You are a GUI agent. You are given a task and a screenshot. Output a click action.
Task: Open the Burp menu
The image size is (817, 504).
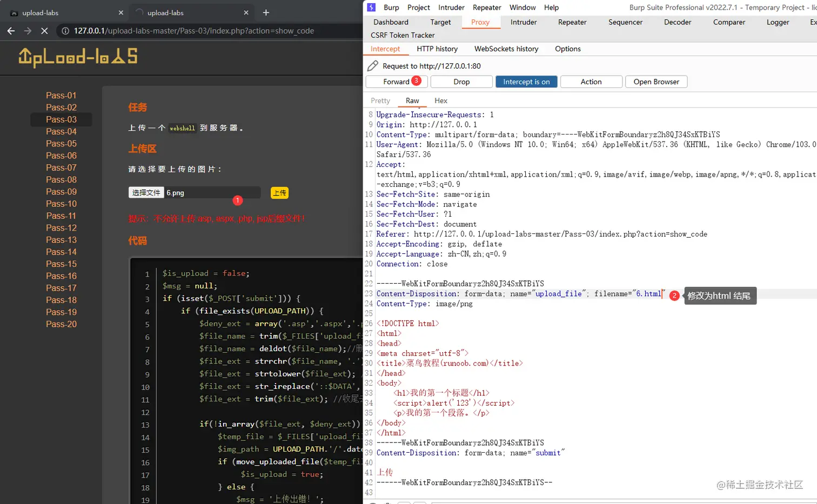[x=391, y=8]
